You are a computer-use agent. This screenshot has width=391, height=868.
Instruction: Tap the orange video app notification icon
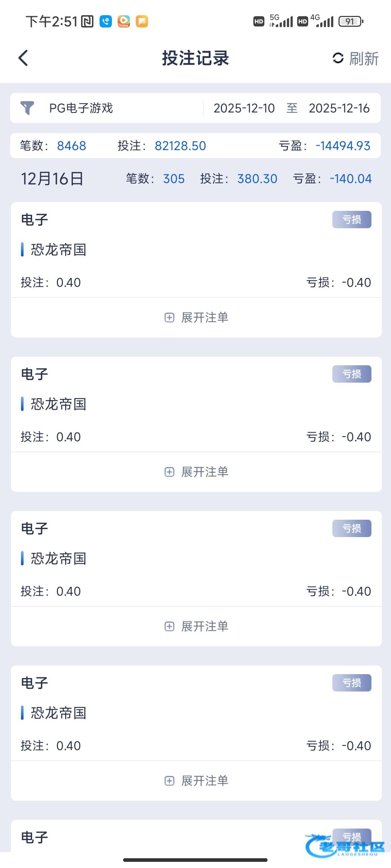(124, 21)
